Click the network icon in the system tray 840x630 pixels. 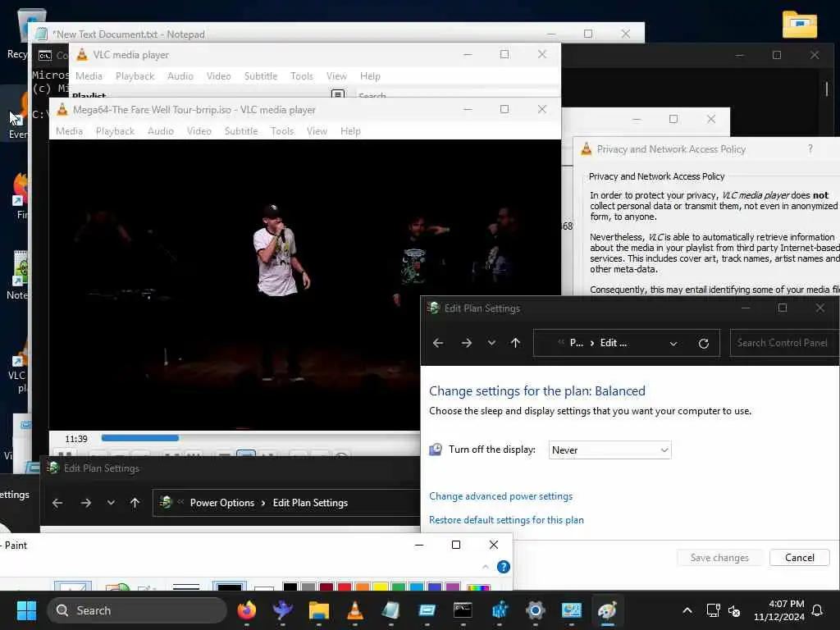click(x=713, y=610)
